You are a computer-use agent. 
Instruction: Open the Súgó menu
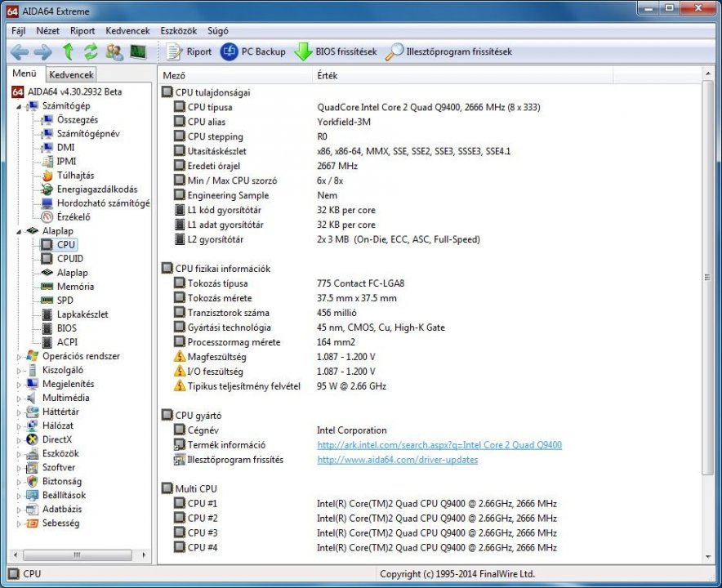pyautogui.click(x=218, y=31)
